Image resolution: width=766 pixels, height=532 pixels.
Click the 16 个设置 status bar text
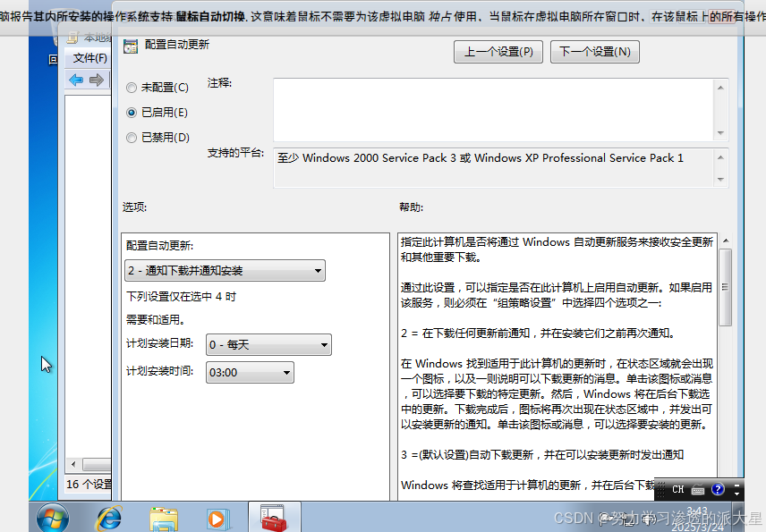tap(89, 485)
